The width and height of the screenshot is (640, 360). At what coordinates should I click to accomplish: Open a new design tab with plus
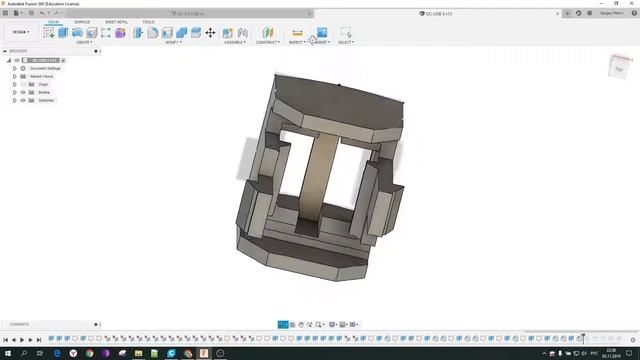point(567,13)
